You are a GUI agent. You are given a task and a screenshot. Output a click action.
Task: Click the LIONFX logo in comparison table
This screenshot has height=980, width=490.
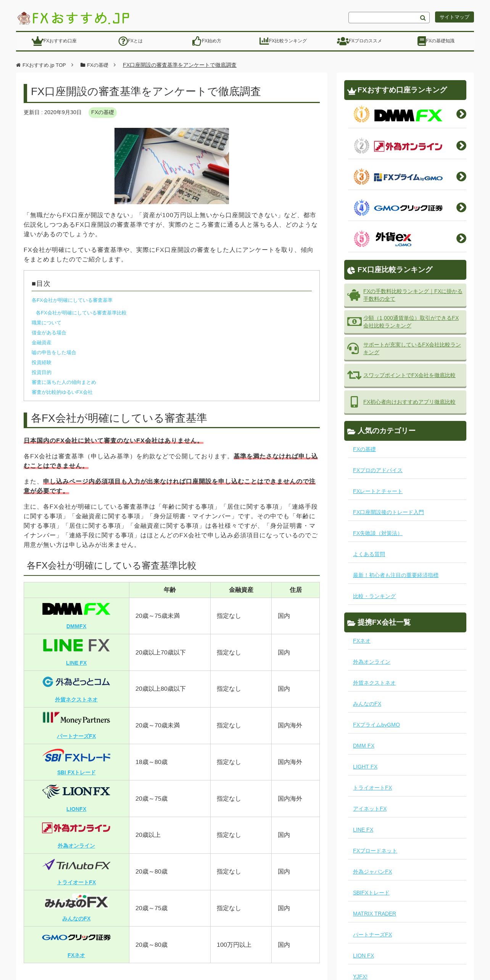[x=76, y=792]
